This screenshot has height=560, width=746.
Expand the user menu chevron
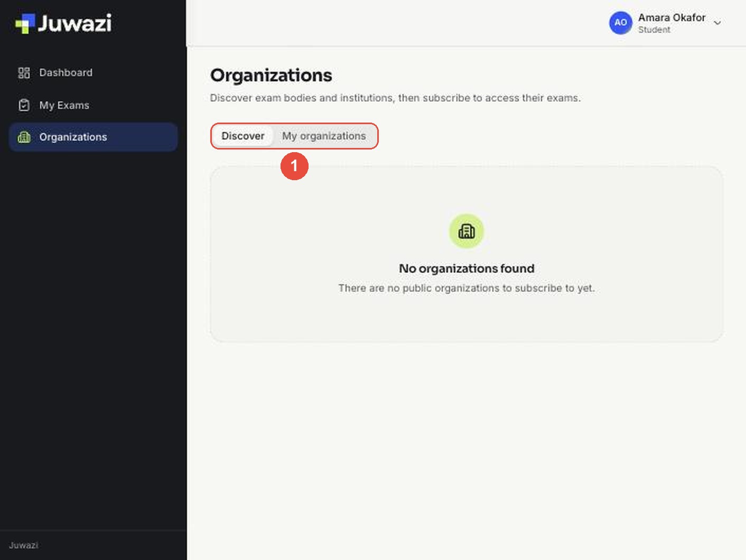point(717,23)
